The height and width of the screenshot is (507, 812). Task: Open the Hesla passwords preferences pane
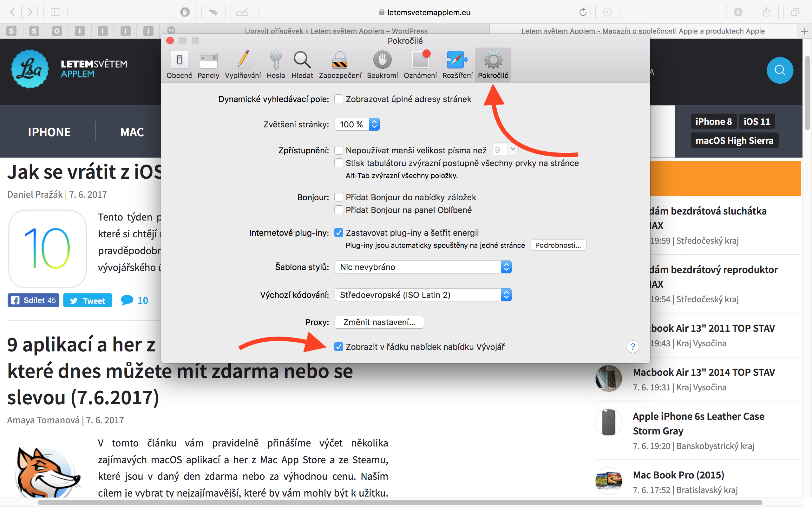(275, 64)
